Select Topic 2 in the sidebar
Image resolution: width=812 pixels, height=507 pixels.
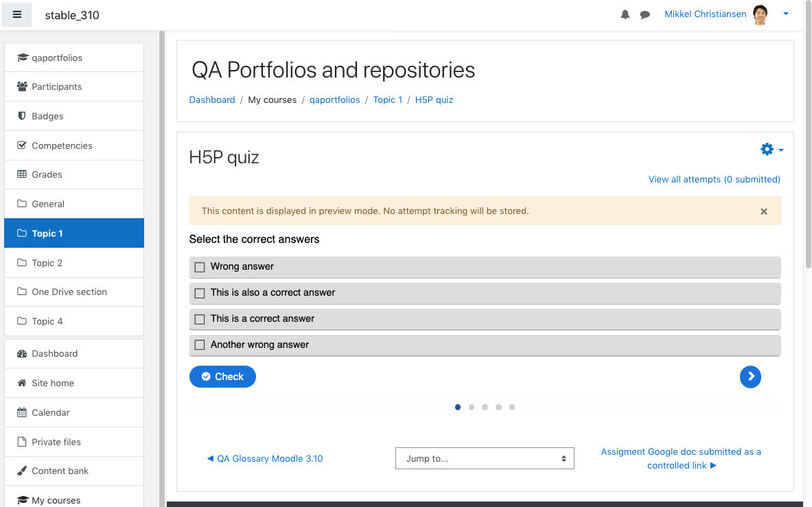pyautogui.click(x=74, y=263)
